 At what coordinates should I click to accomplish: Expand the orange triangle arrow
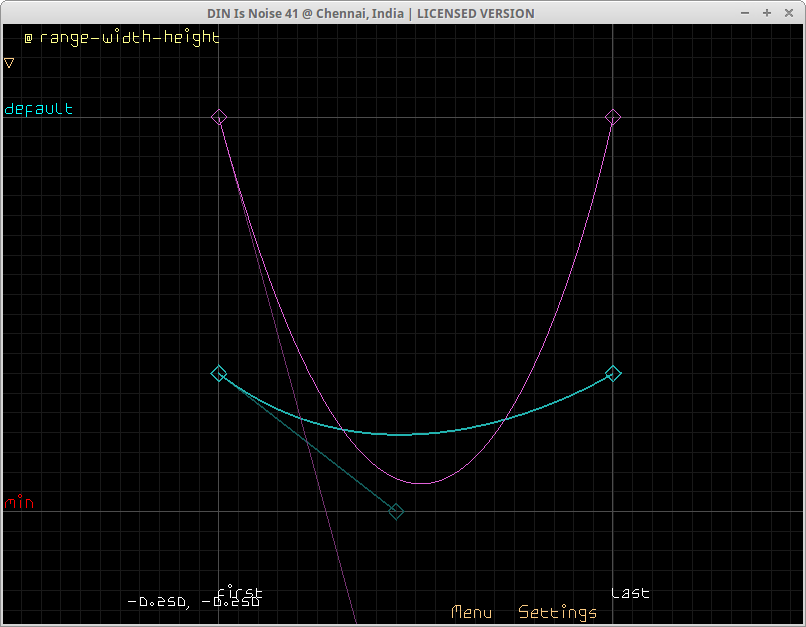(9, 63)
